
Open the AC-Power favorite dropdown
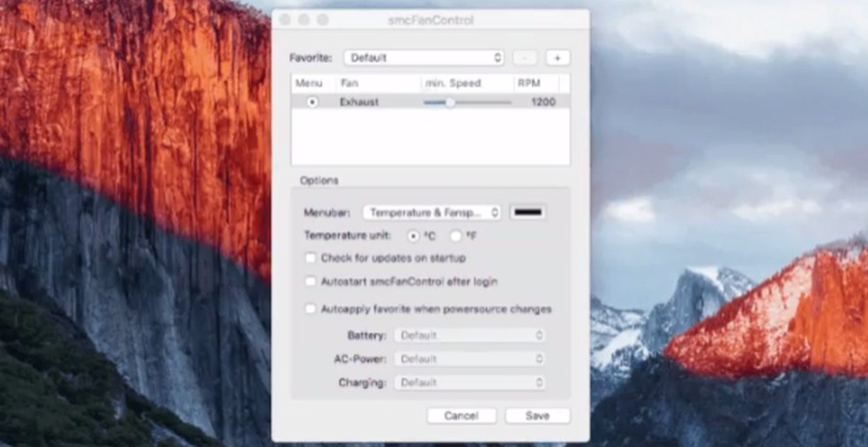(469, 359)
